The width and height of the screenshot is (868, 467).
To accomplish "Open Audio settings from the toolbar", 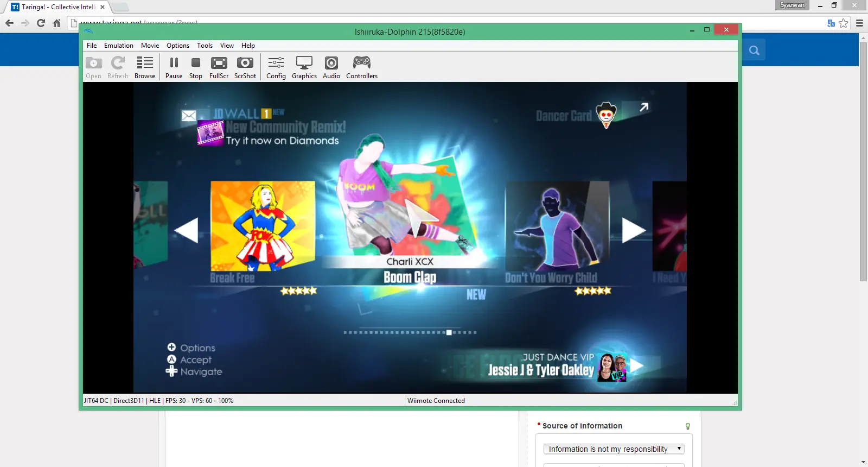I will (331, 68).
